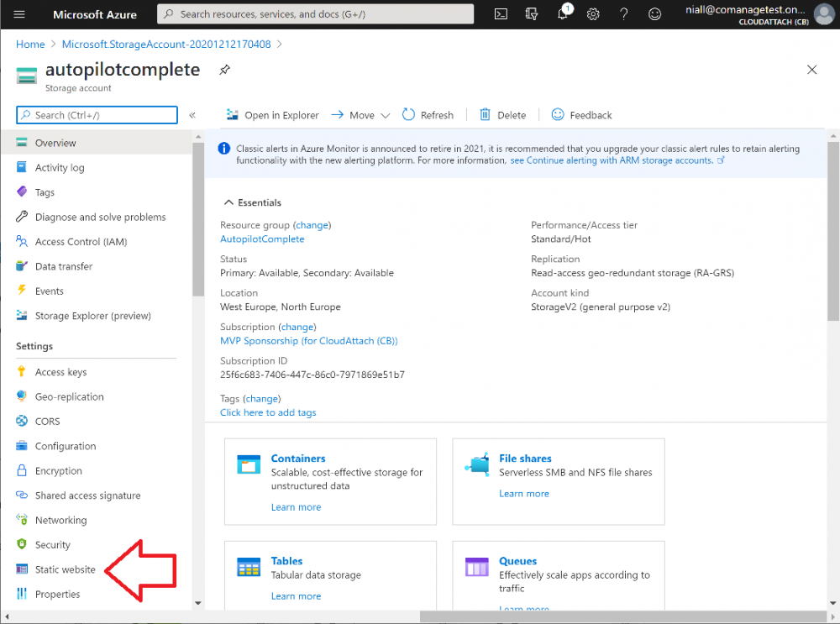This screenshot has height=624, width=840.
Task: Open the AutopilotComplete resource group link
Action: [x=262, y=239]
